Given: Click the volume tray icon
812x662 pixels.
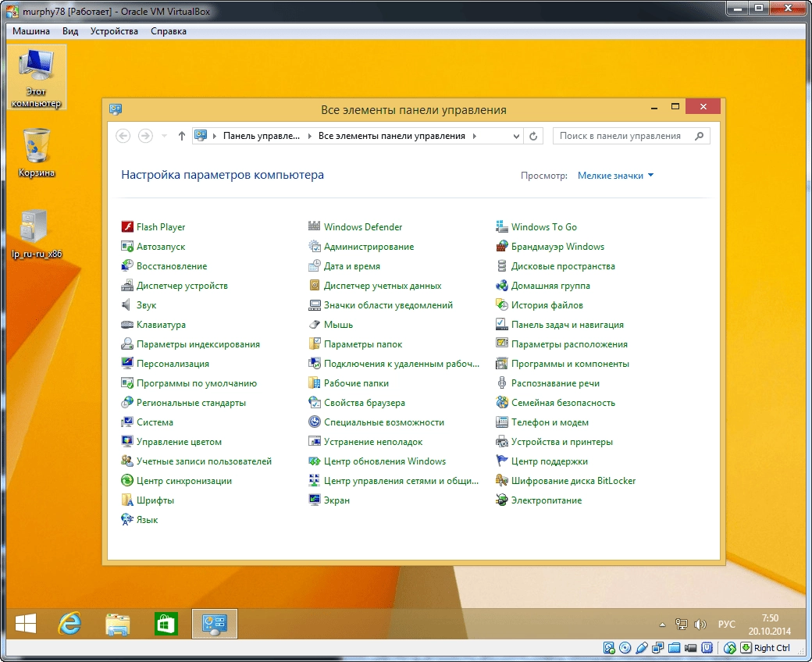Looking at the screenshot, I should click(700, 625).
